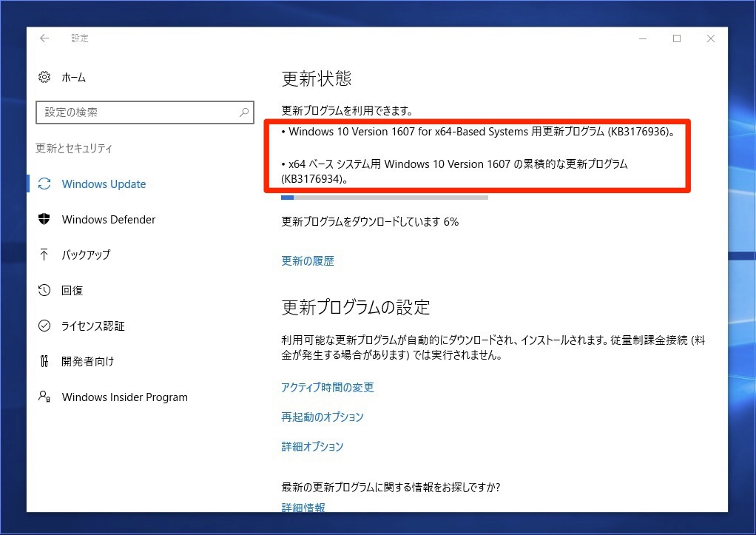756x535 pixels.
Task: Open 詳細情報 link at bottom
Action: tap(303, 507)
